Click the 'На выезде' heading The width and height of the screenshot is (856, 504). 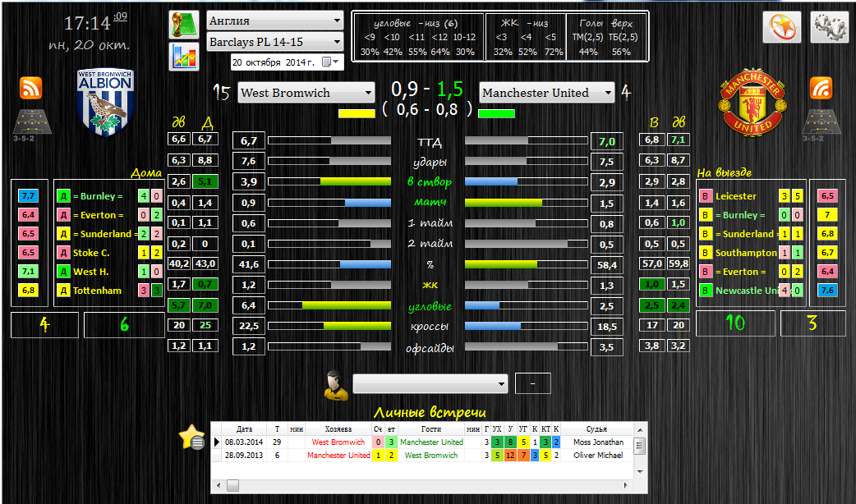[725, 173]
